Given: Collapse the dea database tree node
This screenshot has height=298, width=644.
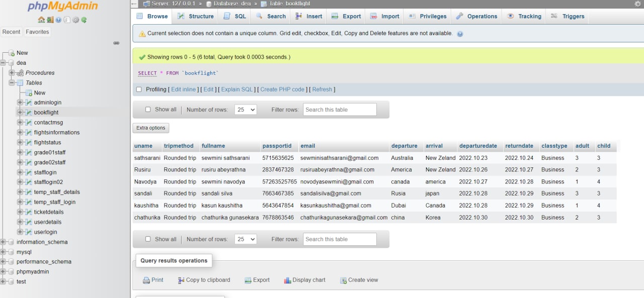Looking at the screenshot, I should point(3,63).
